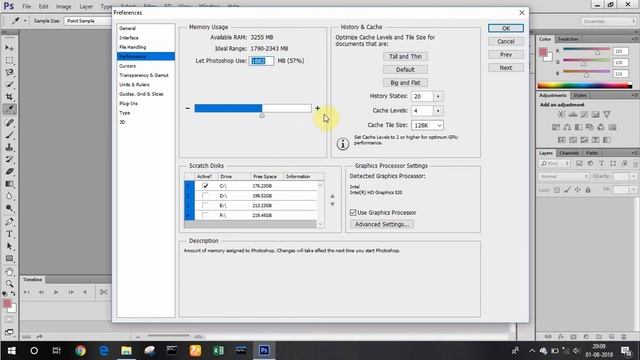Enable the F:\ scratch disk checkbox
The width and height of the screenshot is (640, 360).
(205, 215)
